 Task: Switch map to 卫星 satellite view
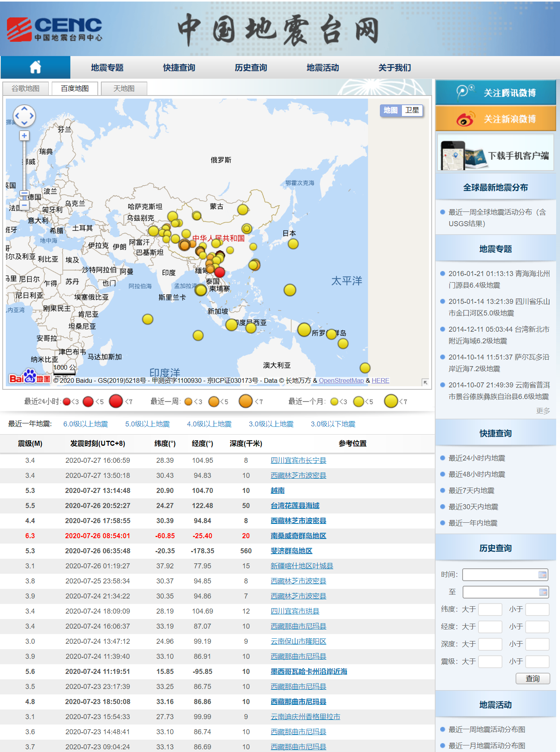(412, 110)
